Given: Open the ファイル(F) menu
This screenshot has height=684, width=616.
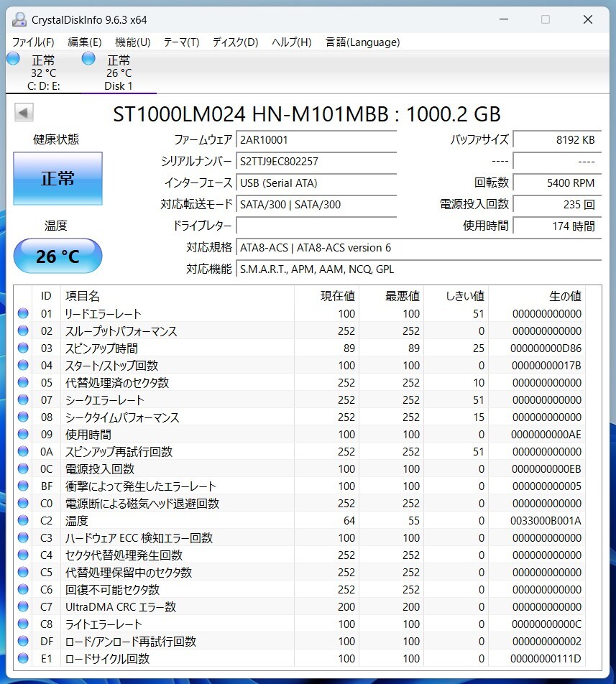Looking at the screenshot, I should pyautogui.click(x=33, y=42).
